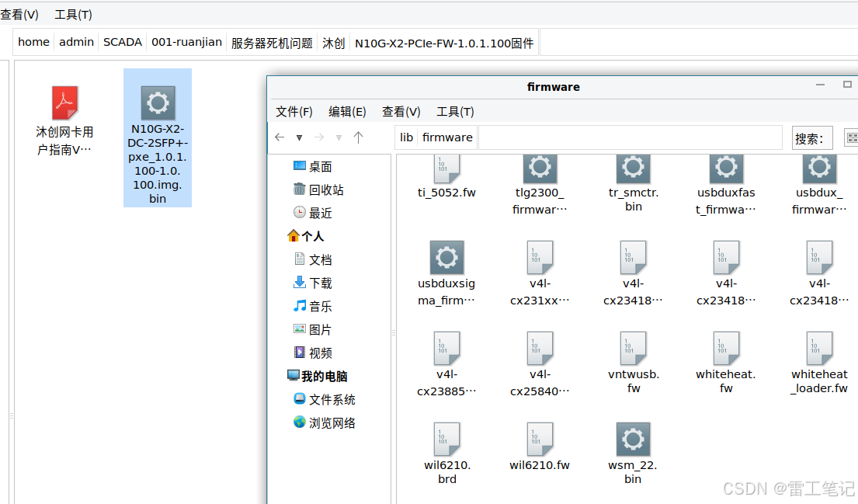This screenshot has width=858, height=504.
Task: Open 查看(V) menu in background window
Action: 19,15
